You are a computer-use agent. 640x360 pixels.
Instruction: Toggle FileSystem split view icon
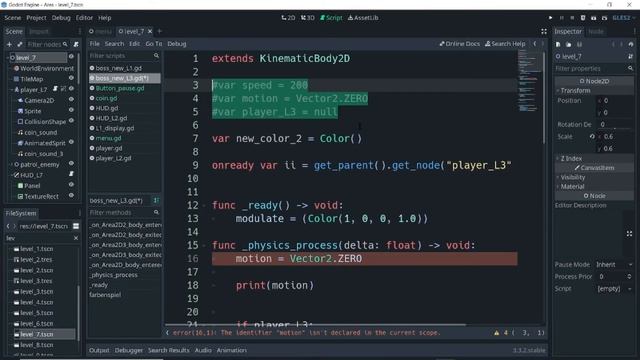tap(76, 226)
